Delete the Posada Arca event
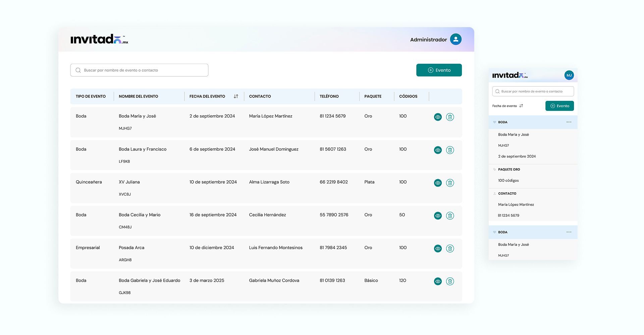 [x=450, y=249]
